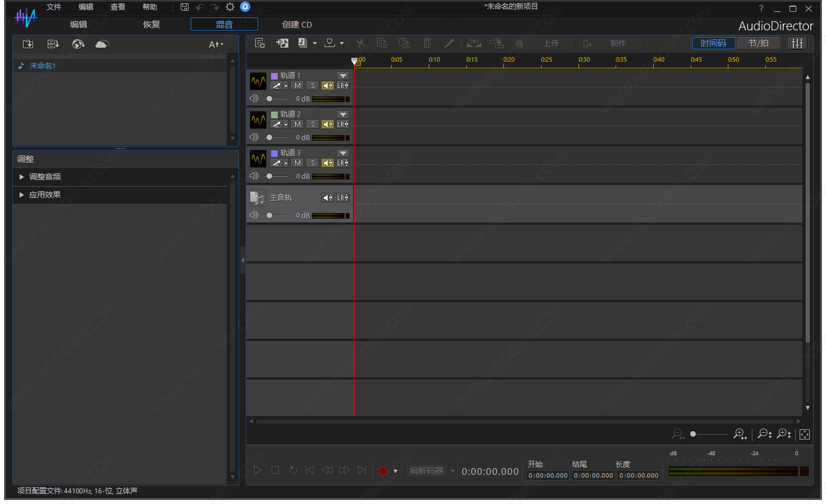The width and height of the screenshot is (826, 504).
Task: Click the 制作 produce button
Action: point(611,43)
